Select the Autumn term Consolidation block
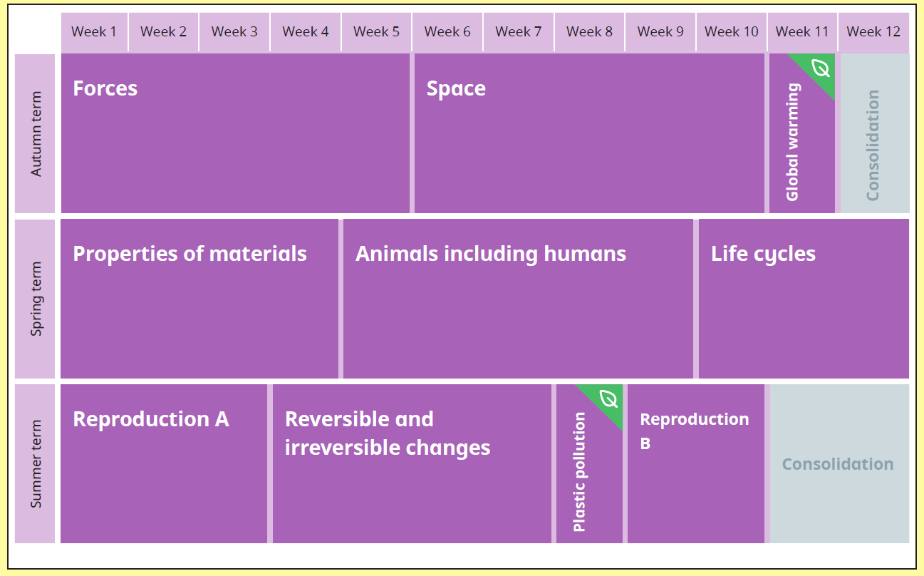Image resolution: width=924 pixels, height=576 pixels. [875, 133]
